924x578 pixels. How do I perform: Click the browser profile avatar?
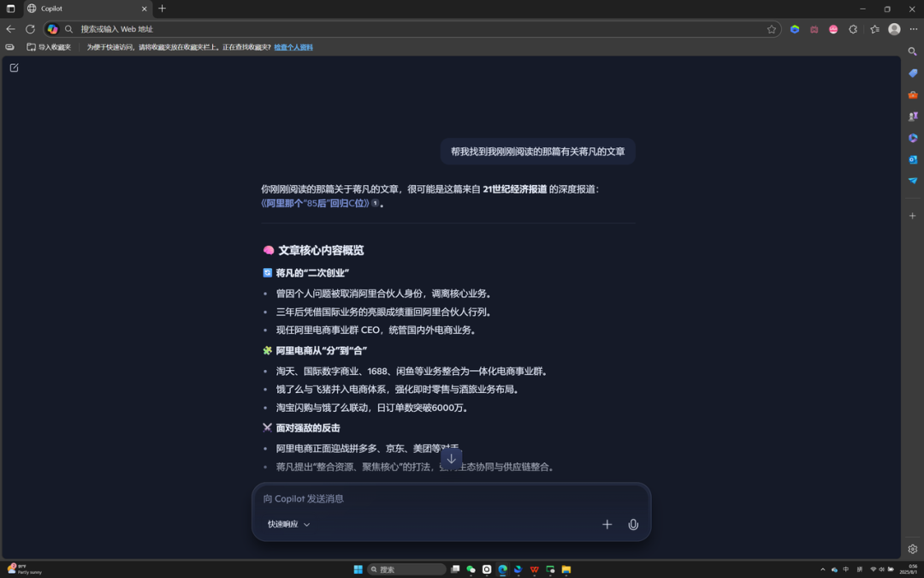(x=894, y=28)
